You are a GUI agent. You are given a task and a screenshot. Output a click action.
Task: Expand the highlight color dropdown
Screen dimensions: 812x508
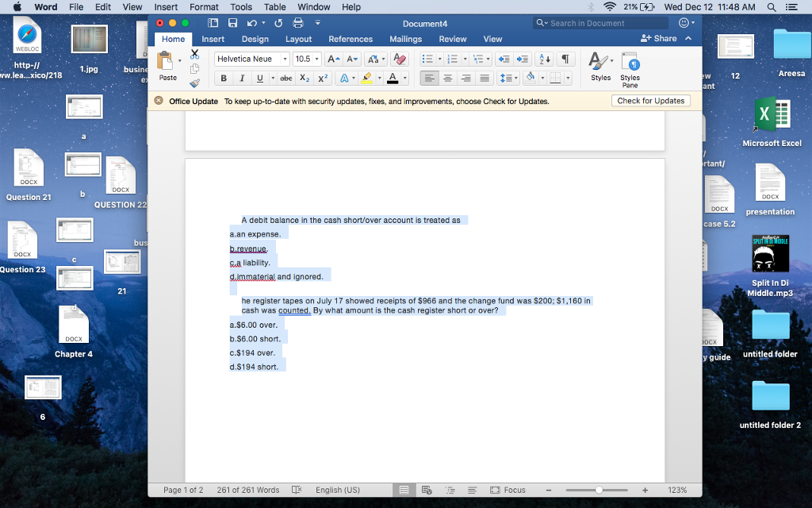(x=378, y=78)
